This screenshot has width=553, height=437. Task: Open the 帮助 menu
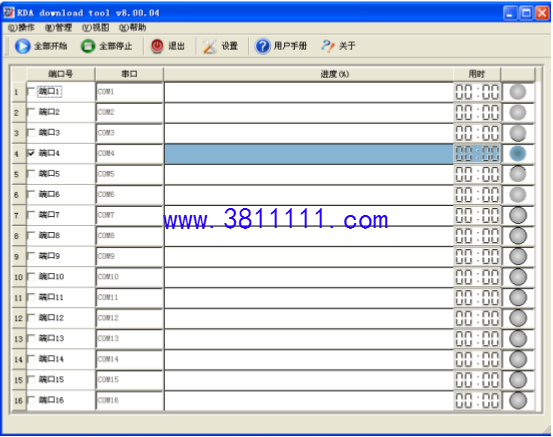coord(133,28)
